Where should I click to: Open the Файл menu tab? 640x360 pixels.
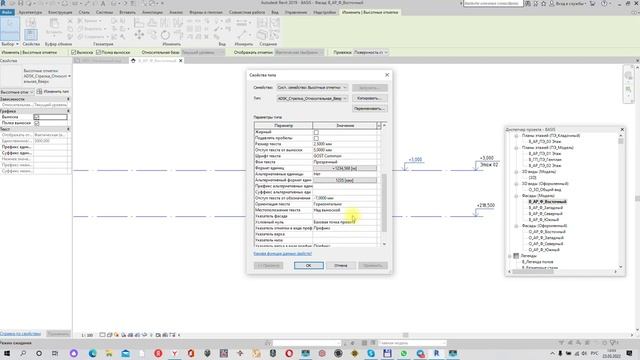[7, 12]
